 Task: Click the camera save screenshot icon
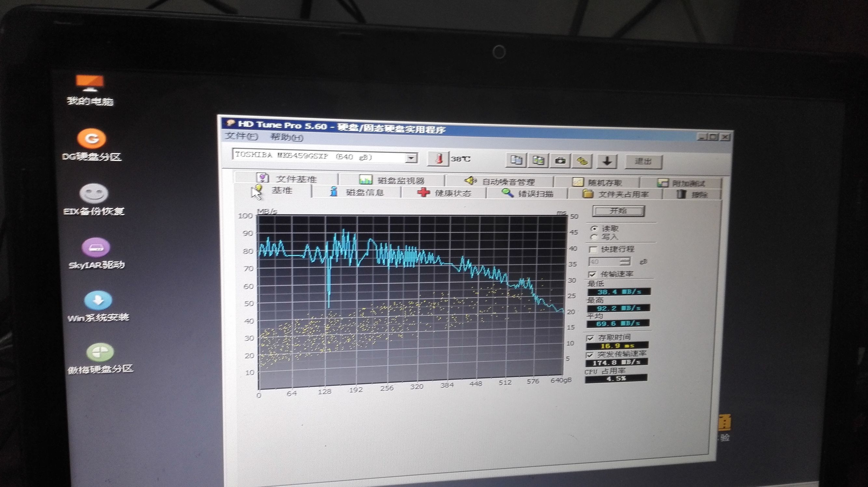pos(560,161)
